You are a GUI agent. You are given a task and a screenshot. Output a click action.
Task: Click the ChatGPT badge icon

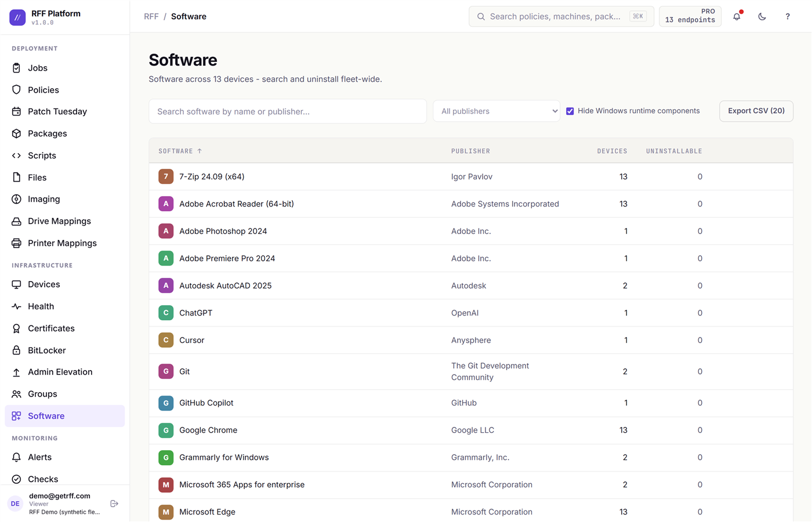pos(166,313)
